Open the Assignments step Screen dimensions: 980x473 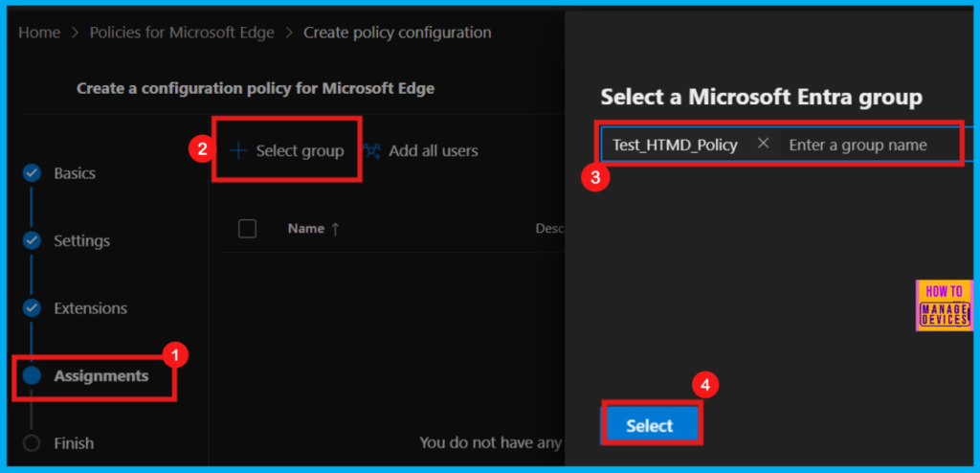(101, 376)
